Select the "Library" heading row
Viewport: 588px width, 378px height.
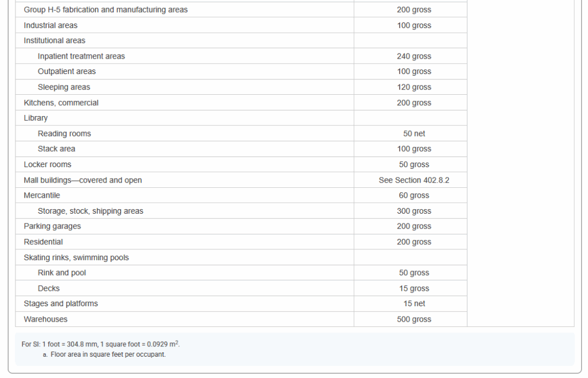[36, 118]
